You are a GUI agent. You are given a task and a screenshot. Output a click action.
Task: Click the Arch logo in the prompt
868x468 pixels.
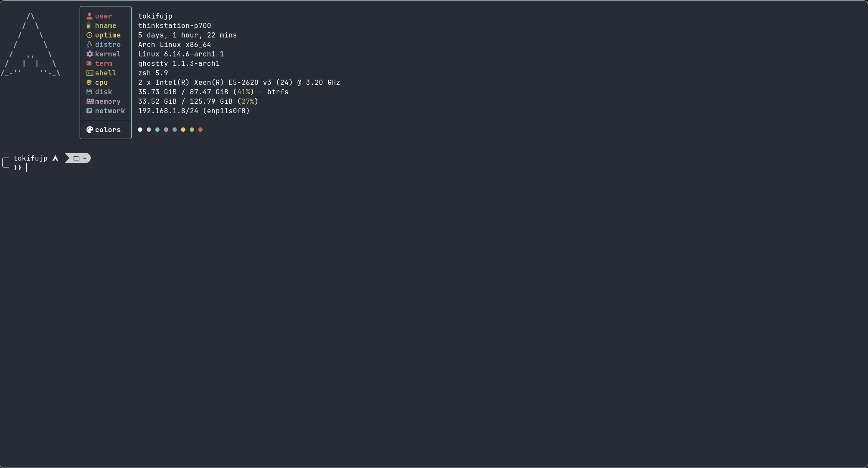(56, 158)
